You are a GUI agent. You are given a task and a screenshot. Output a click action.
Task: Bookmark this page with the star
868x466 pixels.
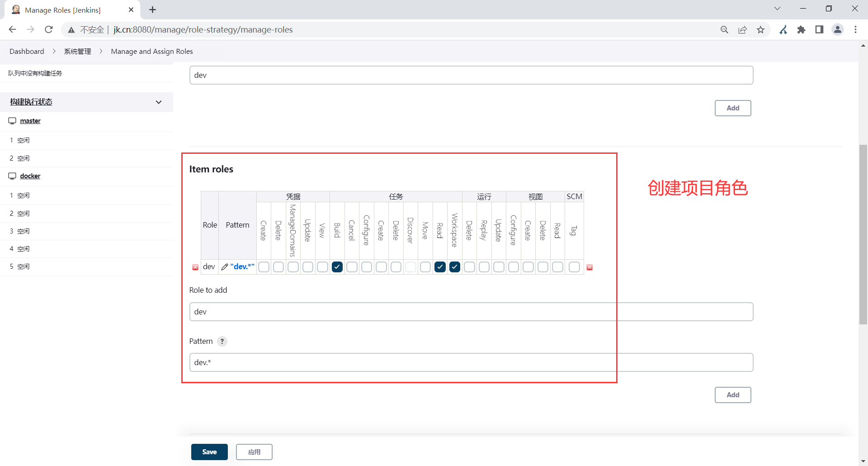(760, 29)
